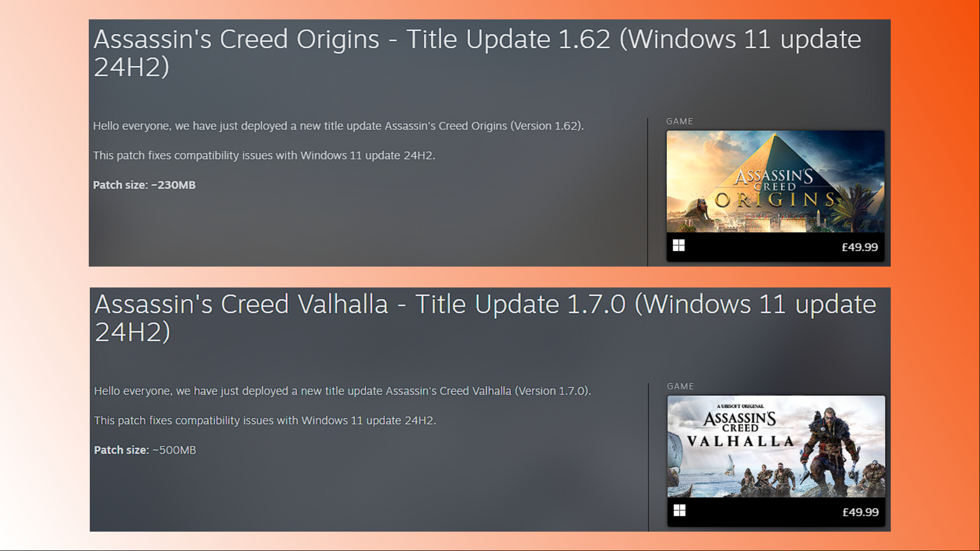Click the sentence mentioning Valhalla Version 1.7.0
Screen dimensions: 980x551
[x=342, y=391]
